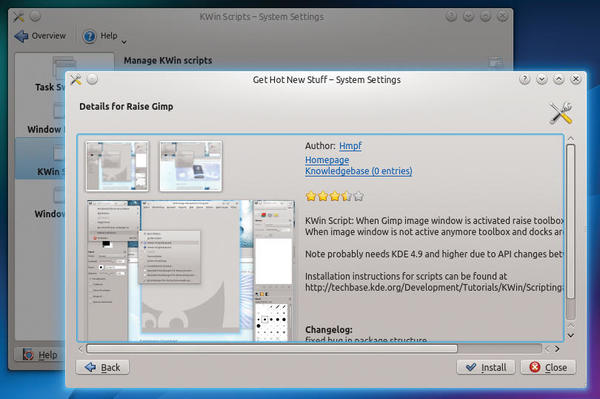
Task: Click the blue Help question icon in toolbar
Action: pos(89,36)
